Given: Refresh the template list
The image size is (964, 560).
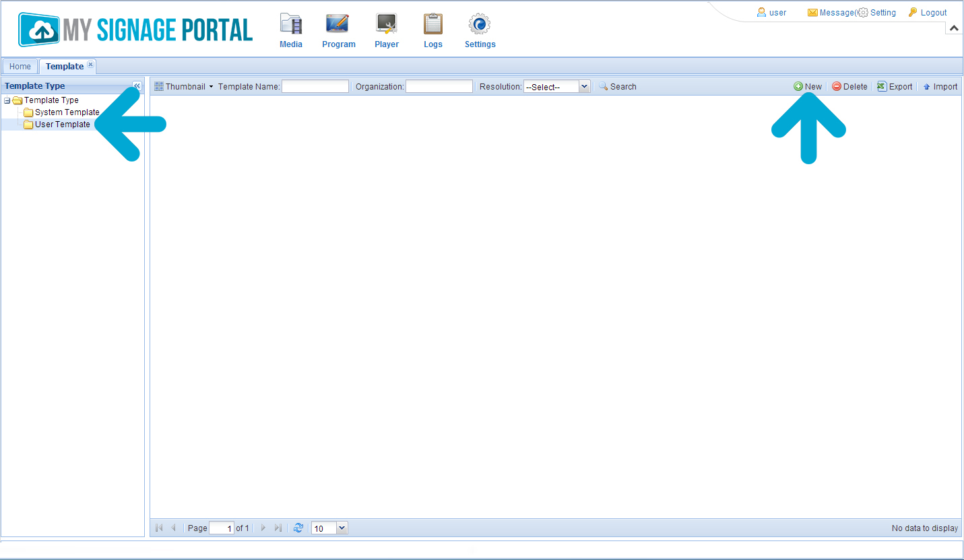Looking at the screenshot, I should pos(298,528).
